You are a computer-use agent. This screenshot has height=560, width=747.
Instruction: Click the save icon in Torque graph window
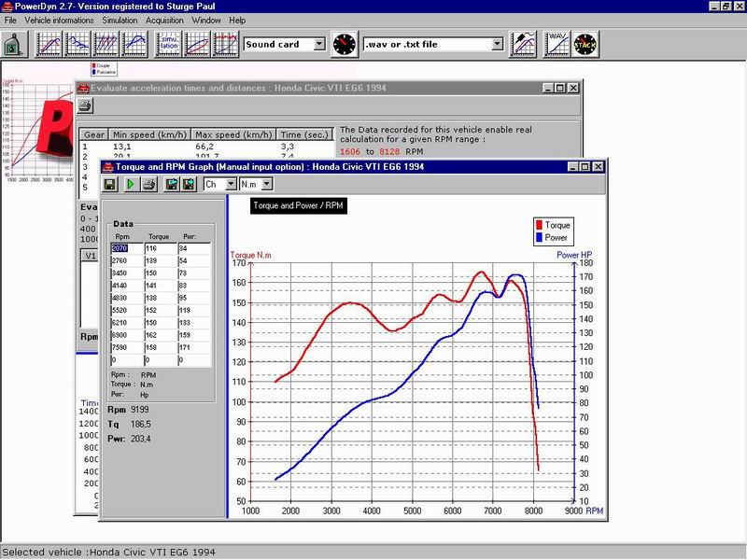point(110,185)
